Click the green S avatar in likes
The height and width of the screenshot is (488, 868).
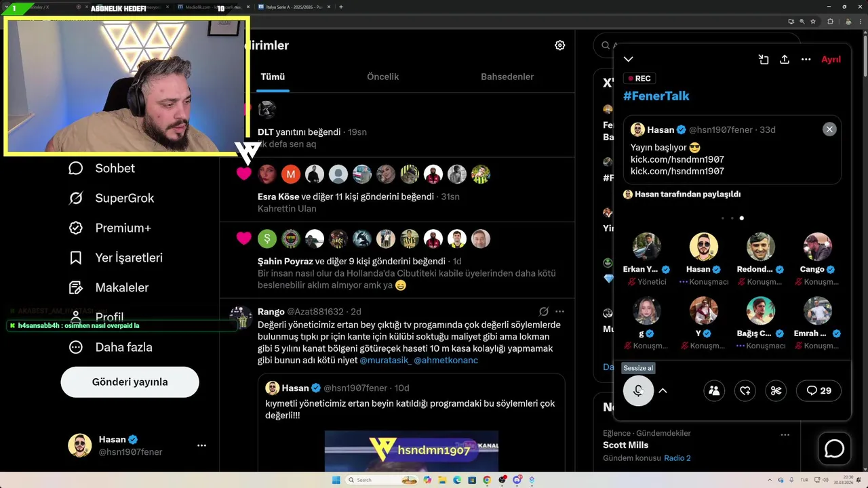click(x=267, y=239)
